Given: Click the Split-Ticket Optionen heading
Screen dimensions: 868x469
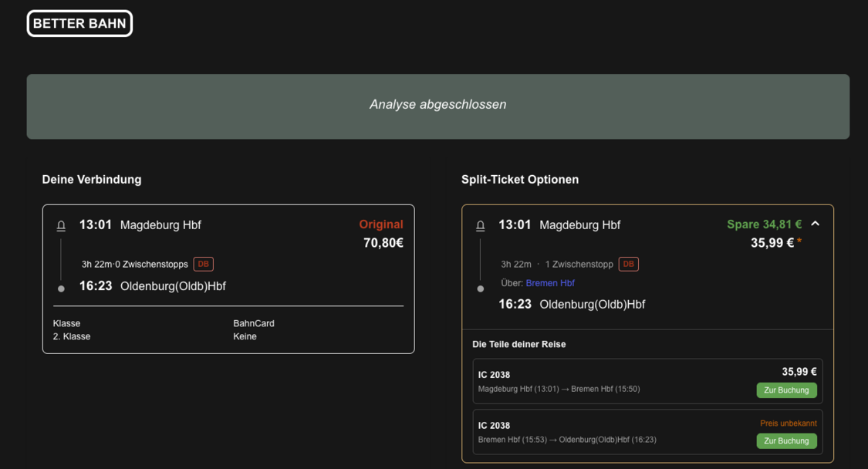Looking at the screenshot, I should coord(519,180).
